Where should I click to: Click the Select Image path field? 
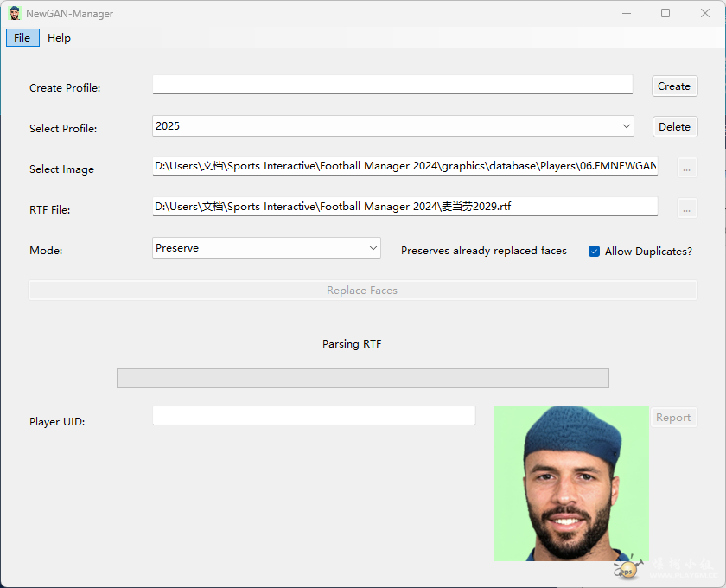404,165
